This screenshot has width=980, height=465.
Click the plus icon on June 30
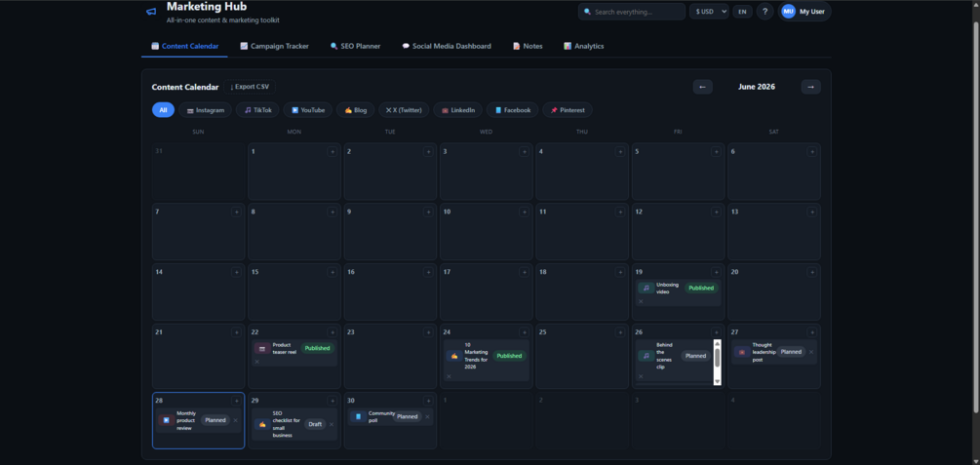(x=428, y=401)
